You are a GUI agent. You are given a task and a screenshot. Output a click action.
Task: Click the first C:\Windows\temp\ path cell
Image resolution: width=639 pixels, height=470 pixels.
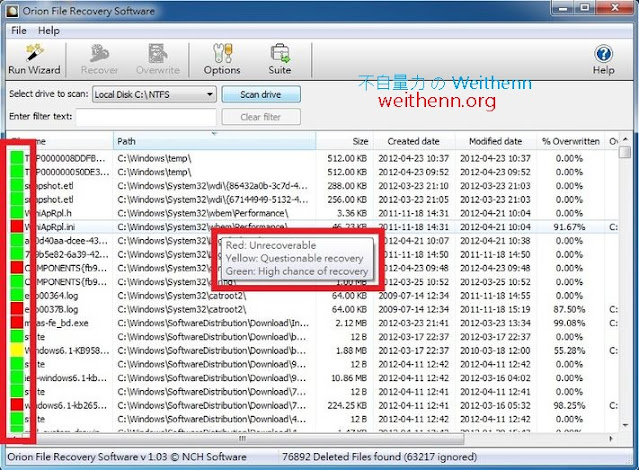point(154,158)
